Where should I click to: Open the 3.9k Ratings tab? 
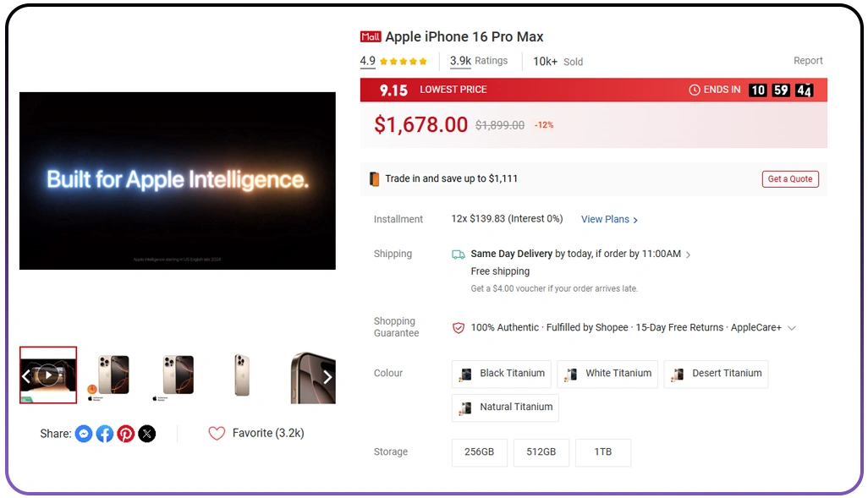click(x=478, y=60)
